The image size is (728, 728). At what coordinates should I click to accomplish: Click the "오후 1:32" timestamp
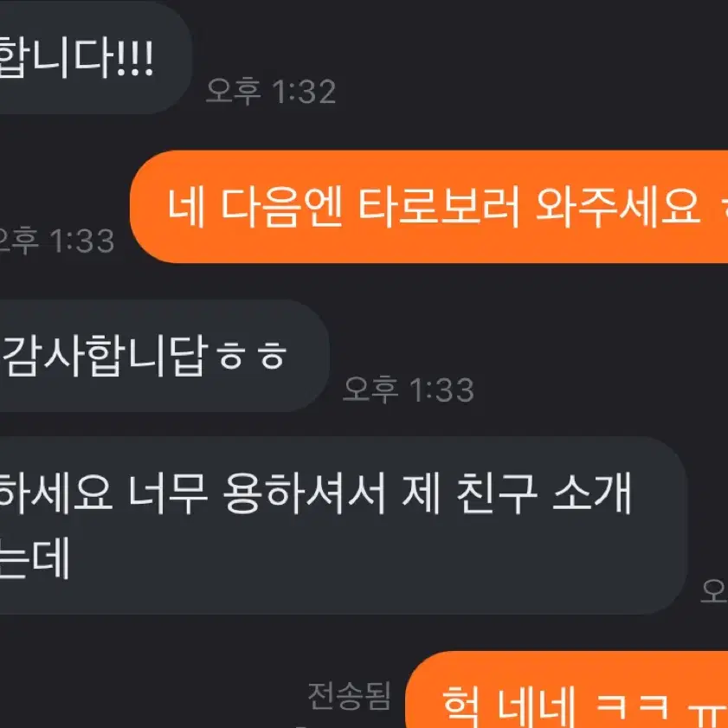coord(271,91)
